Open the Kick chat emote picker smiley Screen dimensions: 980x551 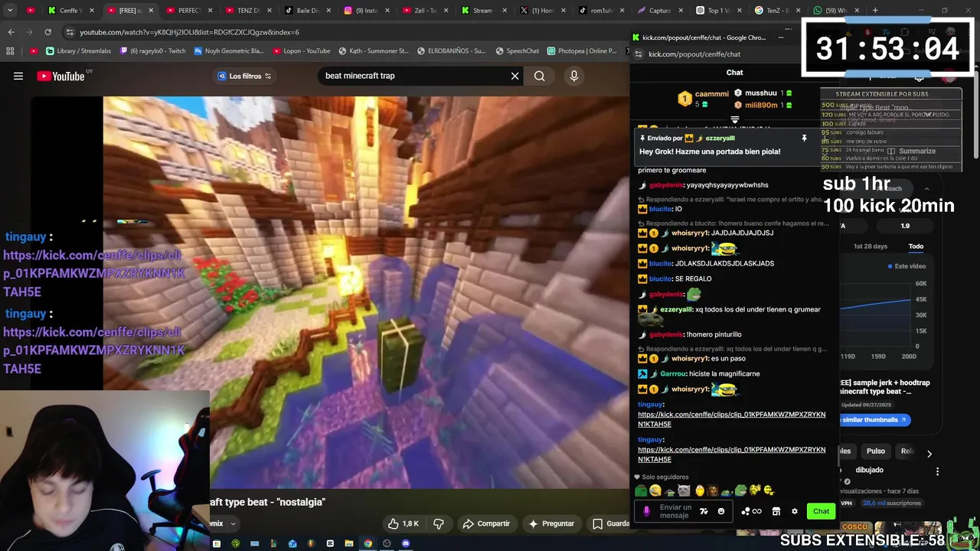[x=720, y=511]
